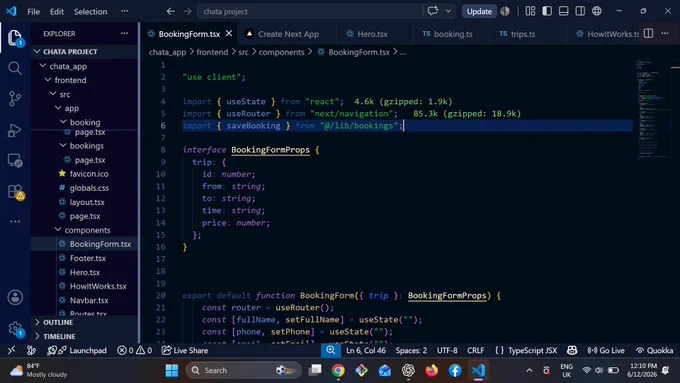Open errors and warnings problems indicator

click(x=135, y=350)
